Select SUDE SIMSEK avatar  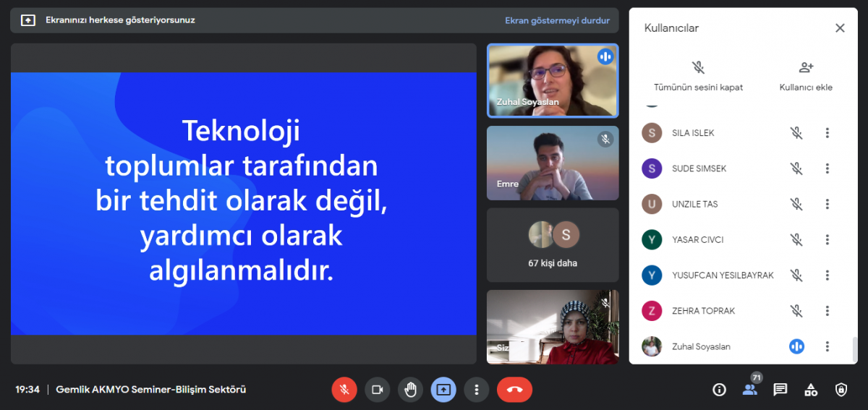click(652, 168)
